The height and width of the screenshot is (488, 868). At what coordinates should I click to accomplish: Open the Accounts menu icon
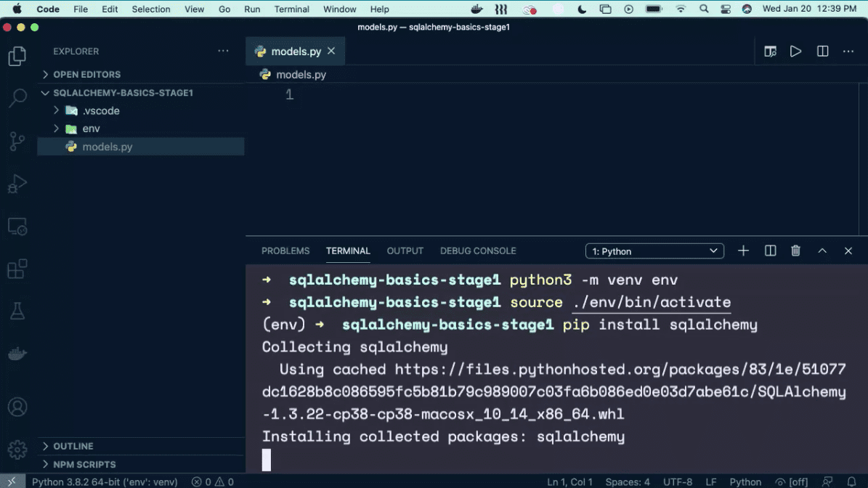[17, 407]
